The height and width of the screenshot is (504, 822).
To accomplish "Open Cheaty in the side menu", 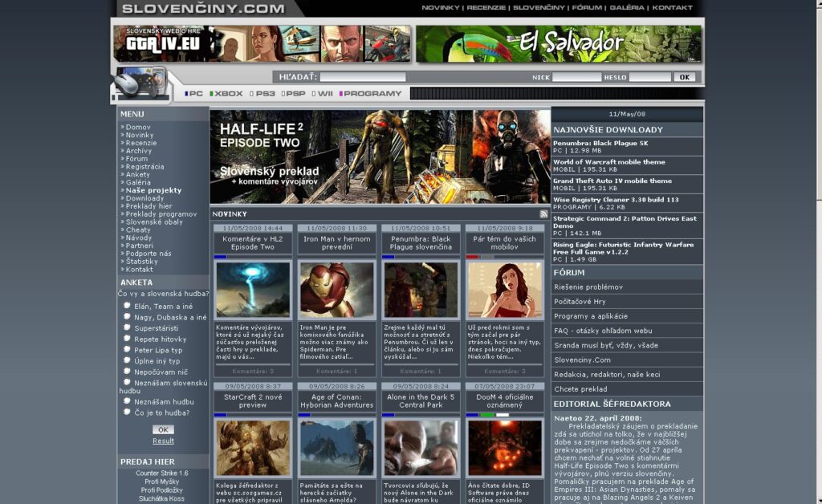I will click(138, 230).
